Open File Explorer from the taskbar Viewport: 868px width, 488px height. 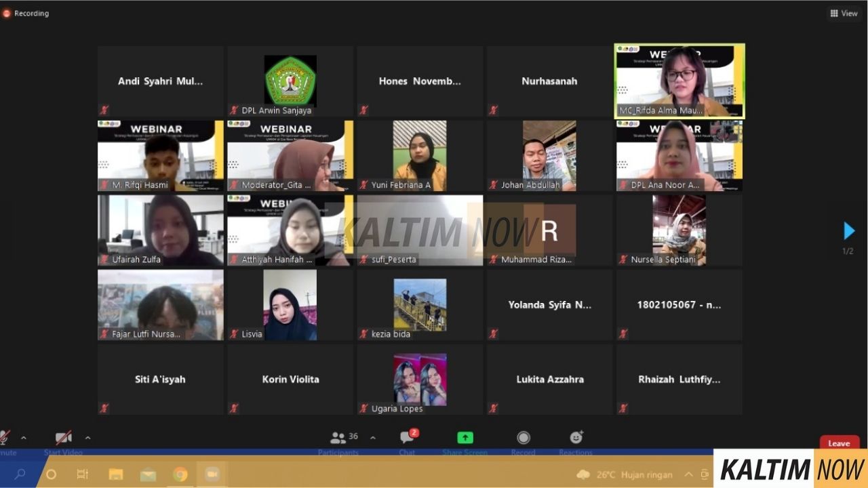pyautogui.click(x=116, y=474)
